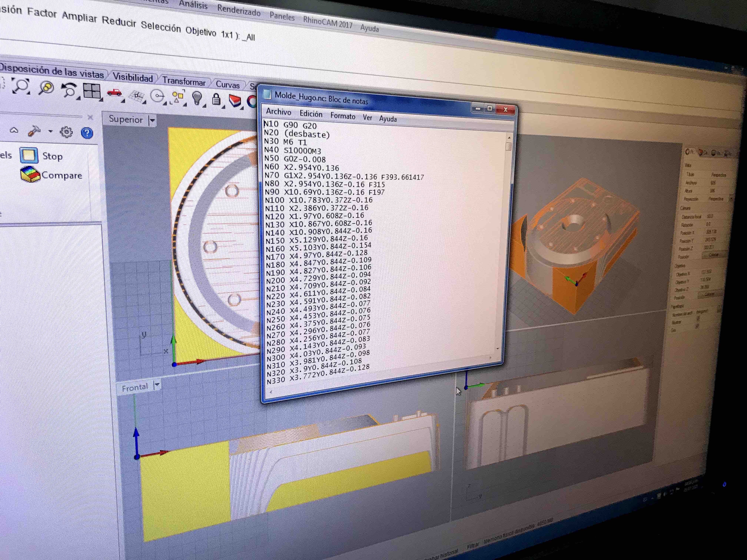Click the Zoom Extents magnifier icon

click(x=21, y=86)
